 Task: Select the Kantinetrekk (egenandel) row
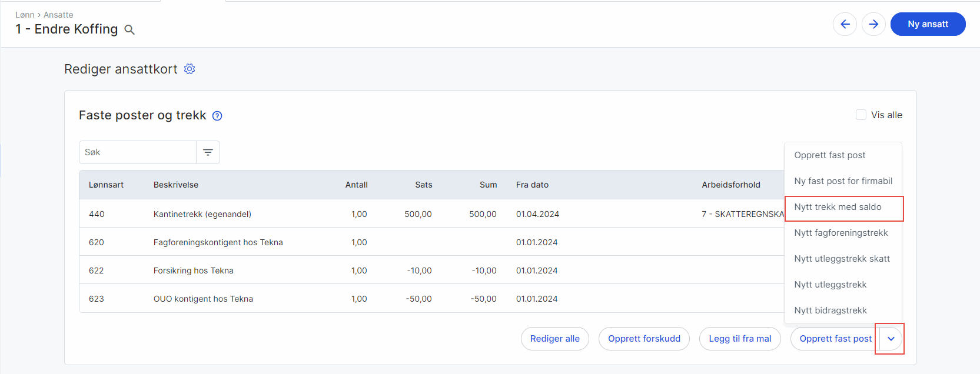click(202, 214)
